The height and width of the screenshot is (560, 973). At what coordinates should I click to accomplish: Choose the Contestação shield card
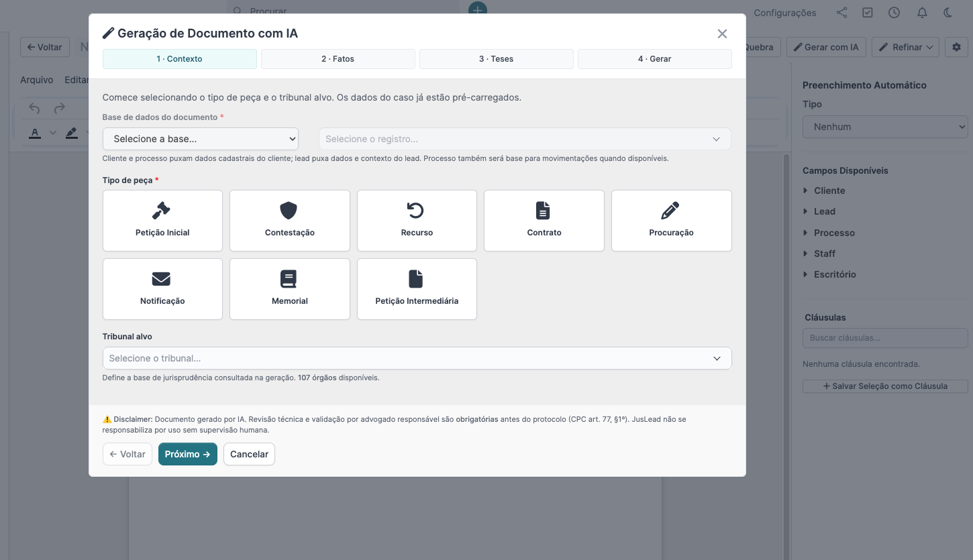[290, 221]
